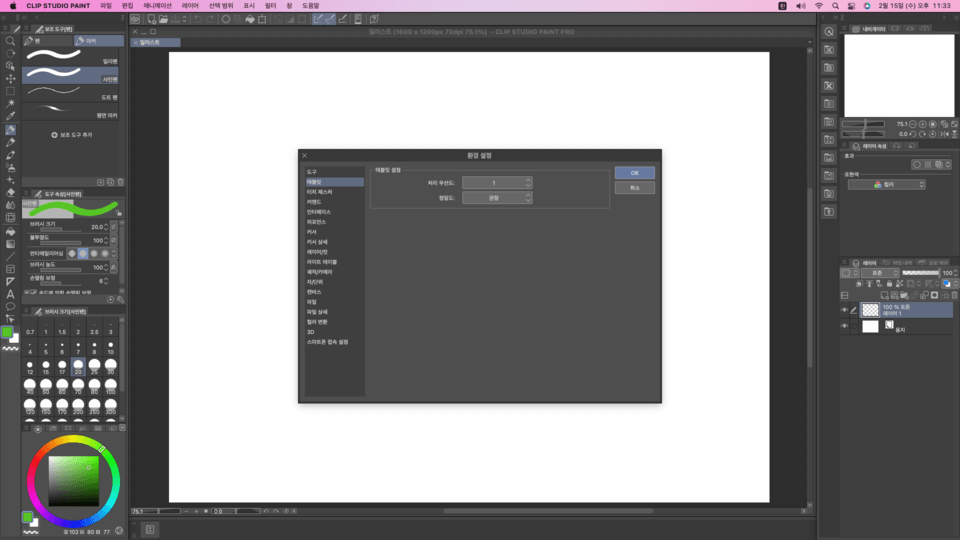Select the Balloon tool
Screen dimensions: 960x540
10,306
